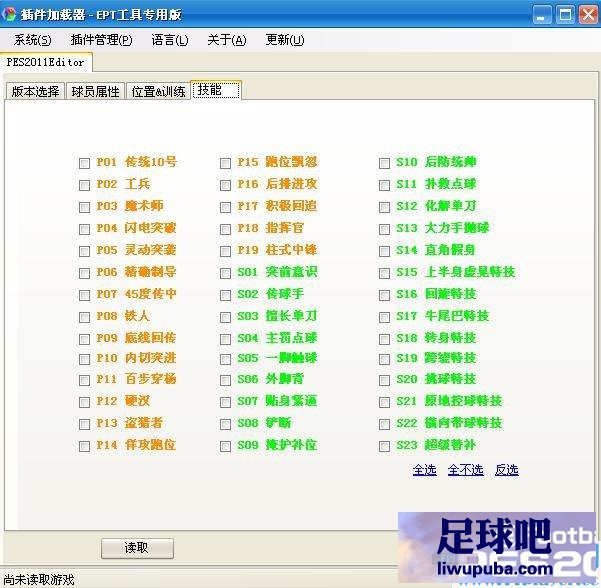Enable S22 横向带球特技 checkbox
Image resolution: width=601 pixels, height=588 pixels.
tap(384, 424)
